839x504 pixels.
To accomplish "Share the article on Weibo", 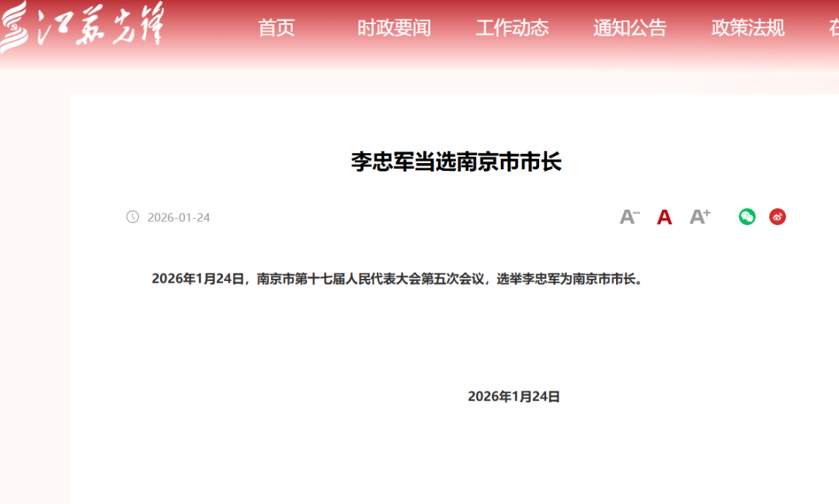I will pos(777,217).
